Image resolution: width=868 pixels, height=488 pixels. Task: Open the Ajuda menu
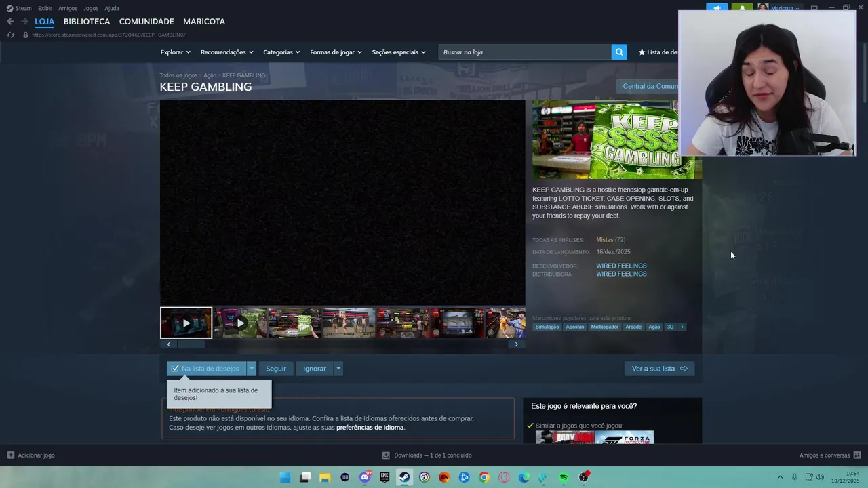pyautogui.click(x=112, y=8)
